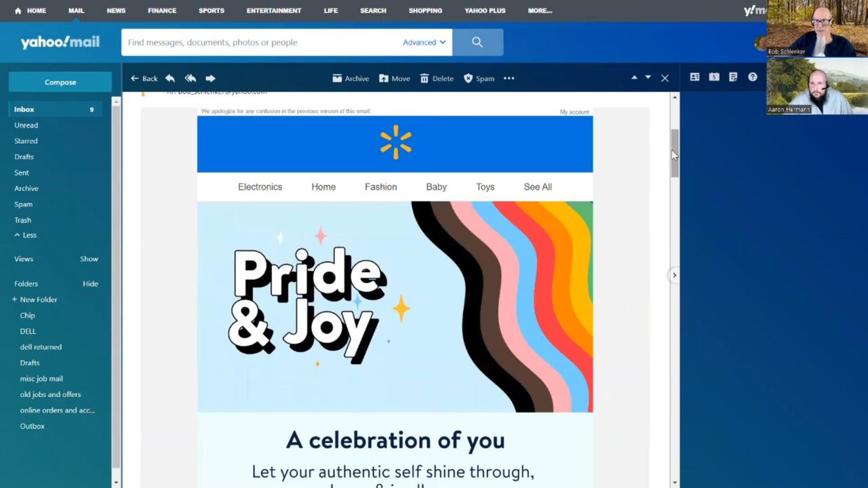Archive the open email
This screenshot has height=488, width=868.
[x=351, y=79]
